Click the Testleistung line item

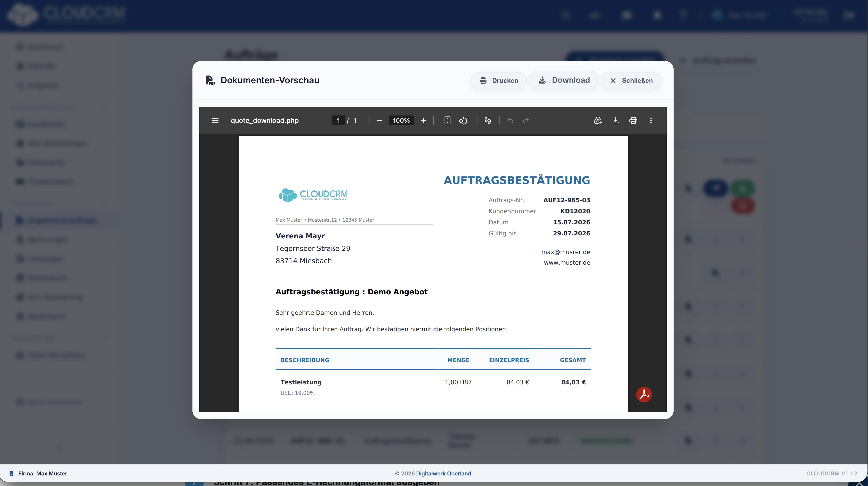tap(301, 382)
